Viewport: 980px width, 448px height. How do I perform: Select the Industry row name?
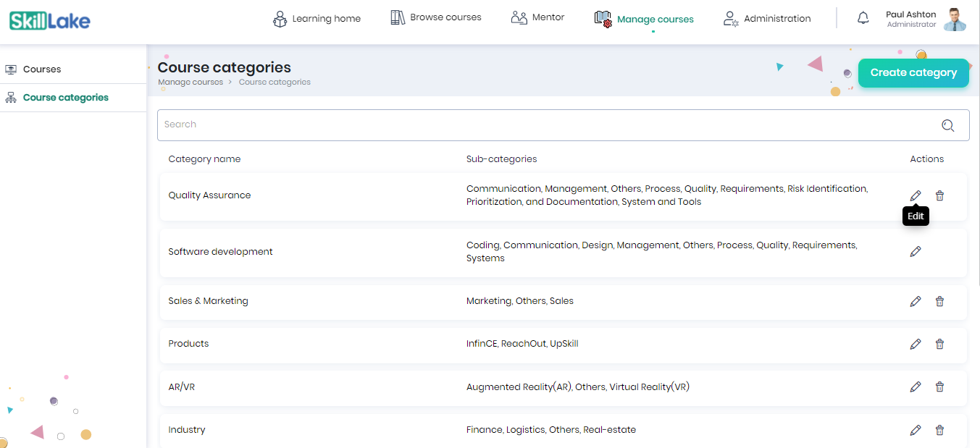coord(186,430)
